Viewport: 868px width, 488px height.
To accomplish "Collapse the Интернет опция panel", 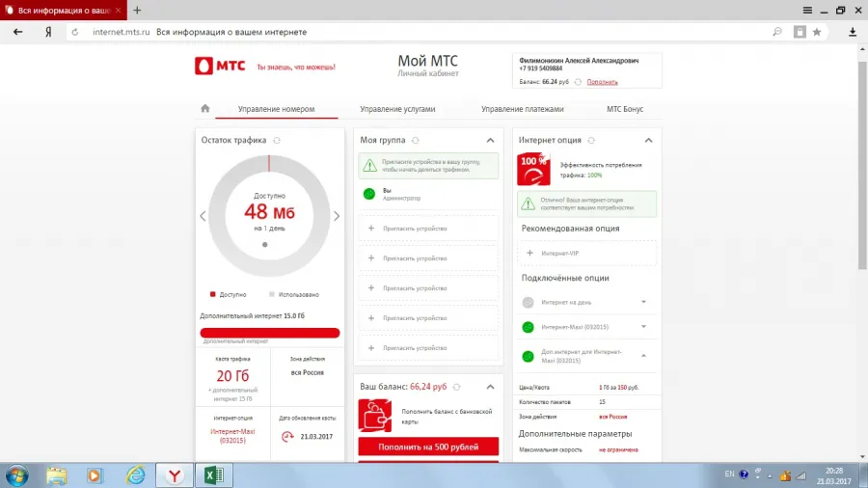I will point(649,141).
